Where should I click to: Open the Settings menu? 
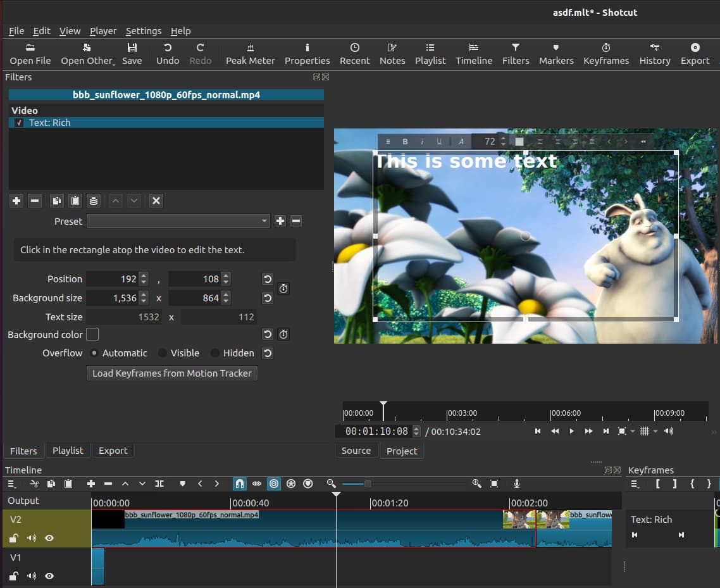143,31
